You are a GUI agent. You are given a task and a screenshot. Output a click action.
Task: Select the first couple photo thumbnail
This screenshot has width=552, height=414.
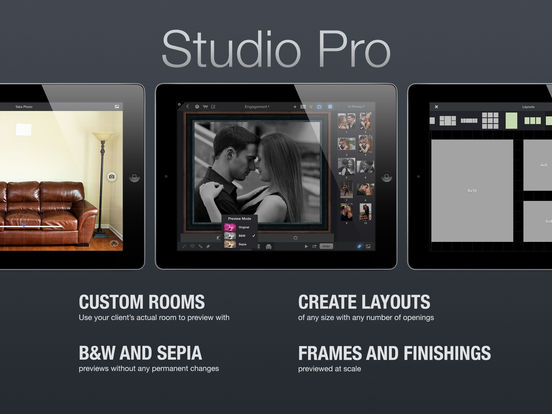(x=346, y=121)
